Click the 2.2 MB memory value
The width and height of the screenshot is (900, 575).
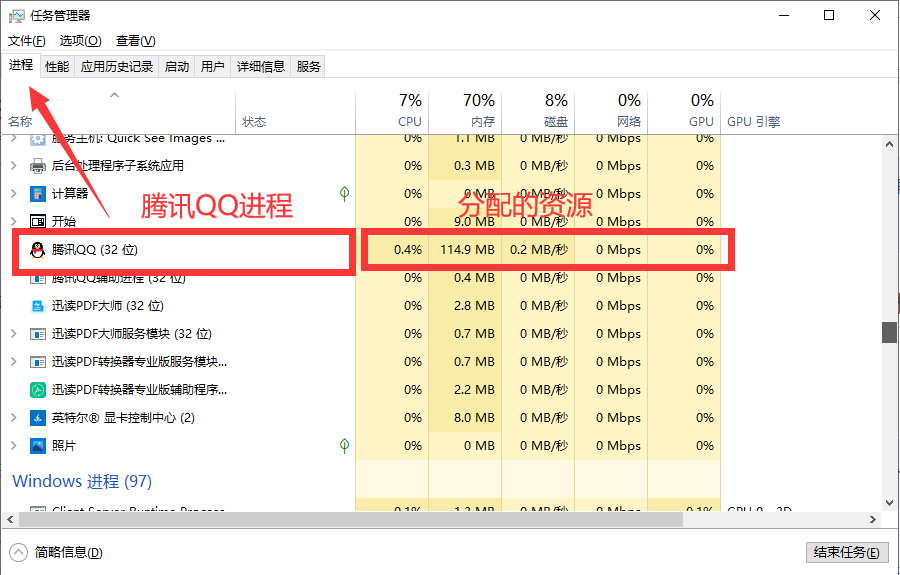pyautogui.click(x=474, y=390)
